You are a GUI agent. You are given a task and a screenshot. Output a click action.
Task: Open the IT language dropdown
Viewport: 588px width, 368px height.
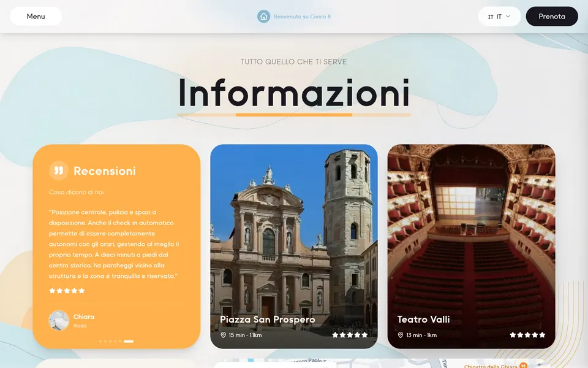(x=499, y=17)
